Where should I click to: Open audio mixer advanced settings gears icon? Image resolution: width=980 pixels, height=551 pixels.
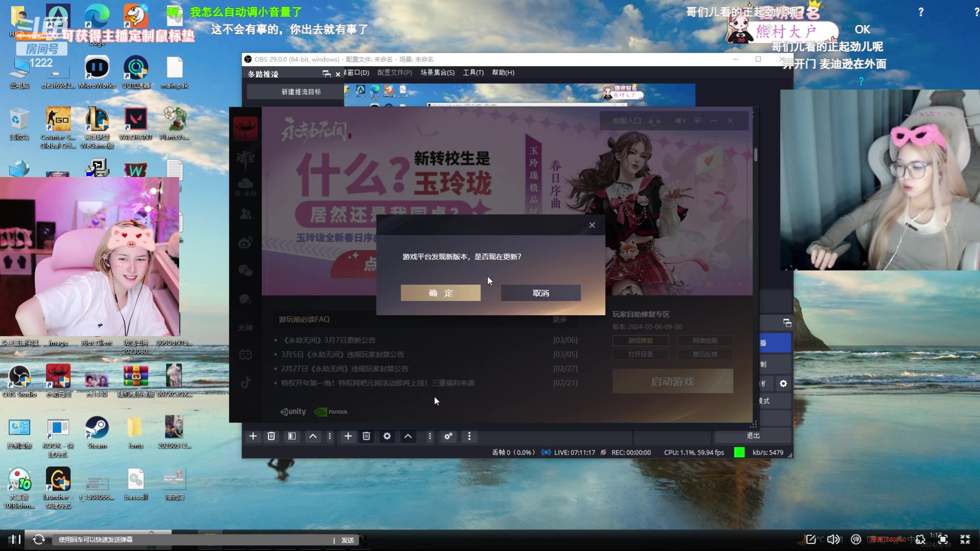448,436
